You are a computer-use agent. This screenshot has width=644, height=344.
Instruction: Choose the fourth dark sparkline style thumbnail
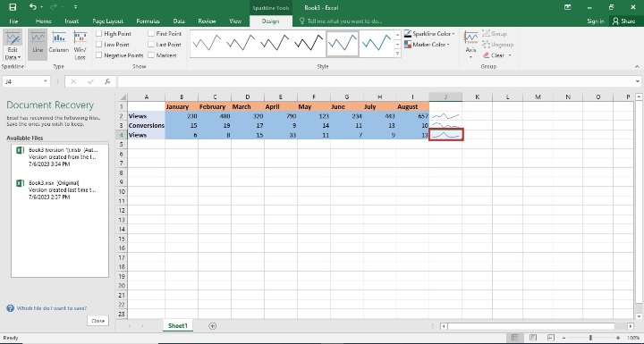(x=309, y=43)
